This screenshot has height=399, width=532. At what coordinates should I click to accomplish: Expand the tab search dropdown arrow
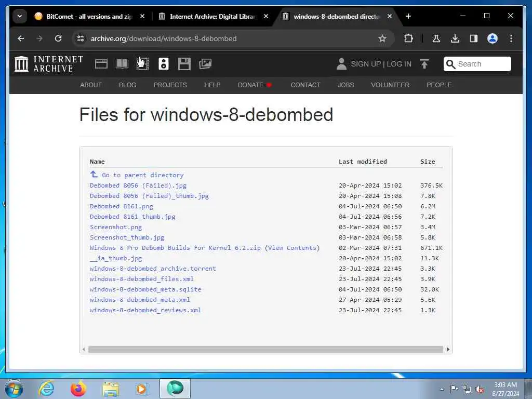click(20, 16)
